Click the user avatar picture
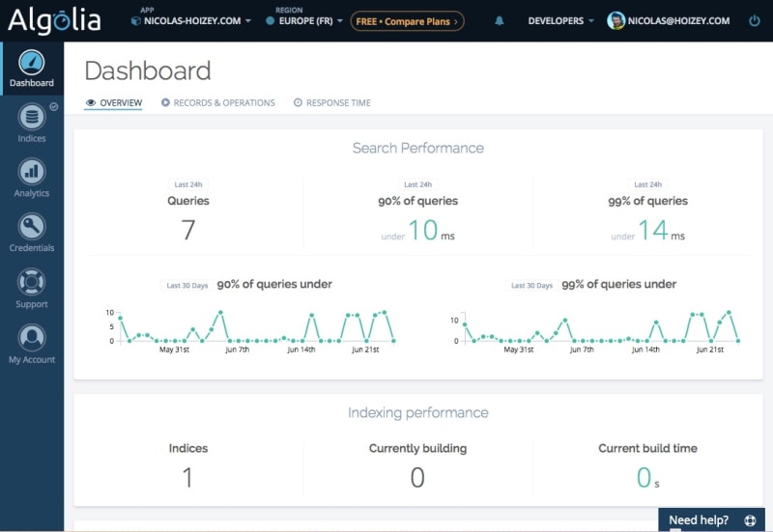The height and width of the screenshot is (532, 773). 616,20
